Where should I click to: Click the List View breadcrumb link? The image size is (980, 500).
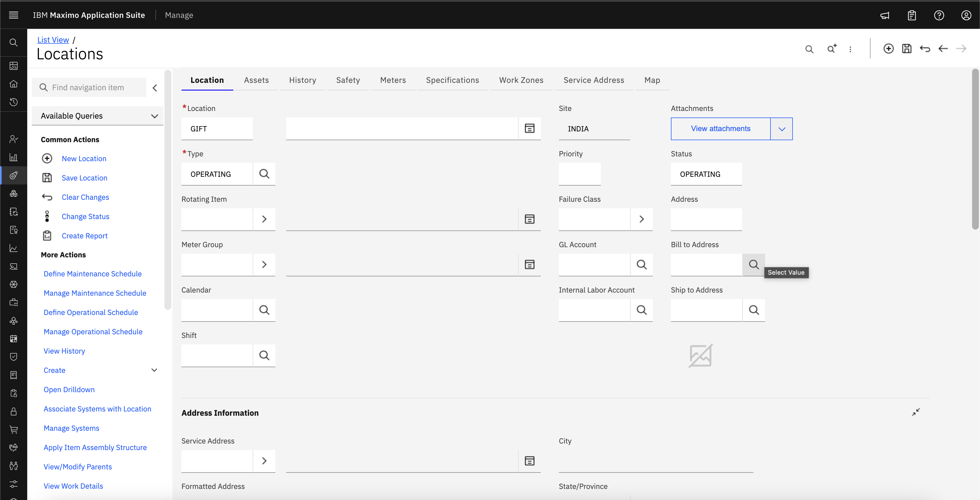pyautogui.click(x=53, y=40)
